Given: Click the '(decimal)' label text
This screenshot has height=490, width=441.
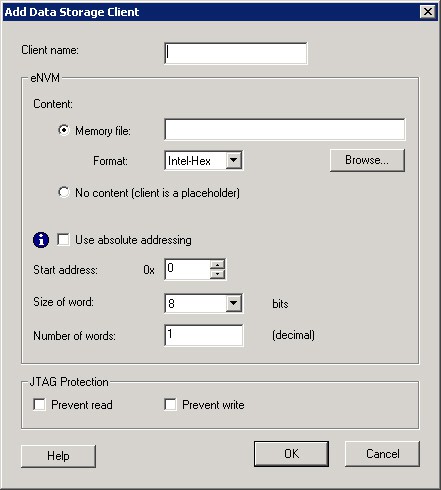Looking at the screenshot, I should [x=293, y=335].
